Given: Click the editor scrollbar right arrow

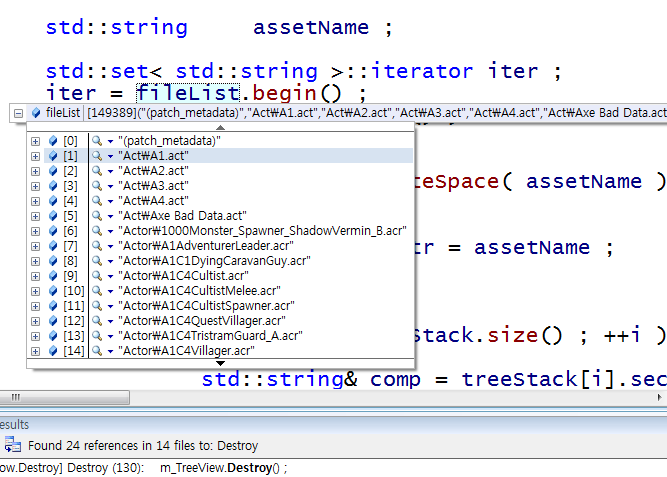Looking at the screenshot, I should point(659,397).
